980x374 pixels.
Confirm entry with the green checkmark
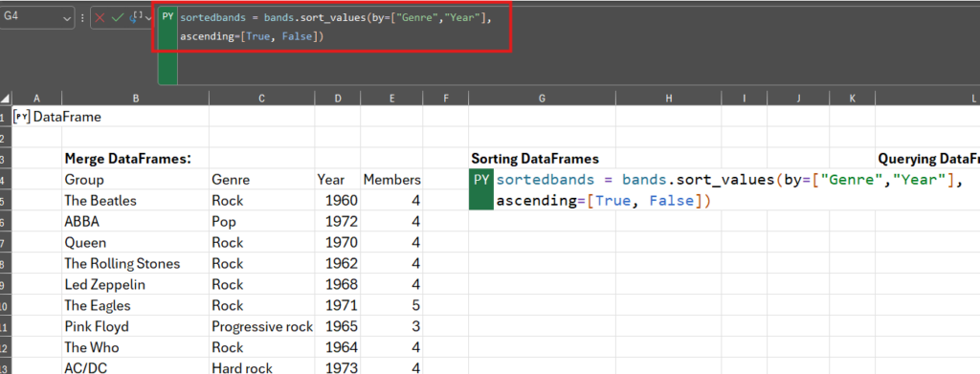pyautogui.click(x=118, y=18)
